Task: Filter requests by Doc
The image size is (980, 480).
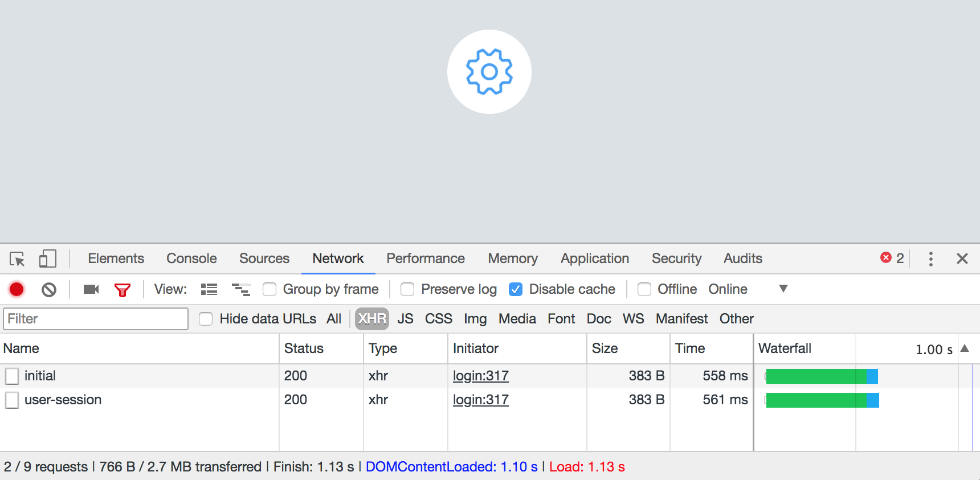Action: click(599, 319)
